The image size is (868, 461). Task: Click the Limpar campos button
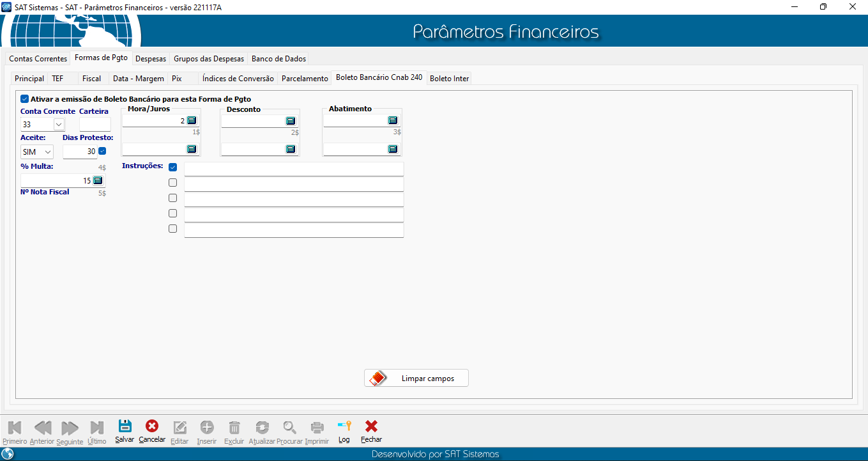click(416, 379)
